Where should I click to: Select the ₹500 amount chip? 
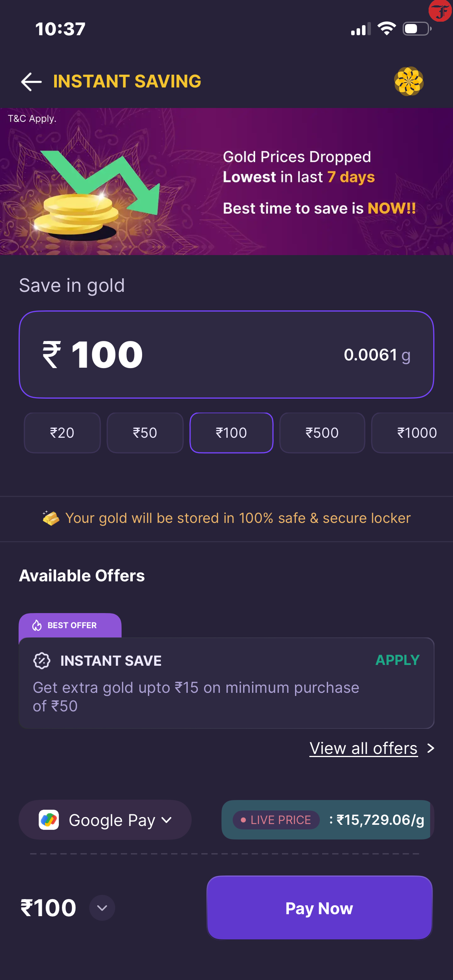(322, 433)
